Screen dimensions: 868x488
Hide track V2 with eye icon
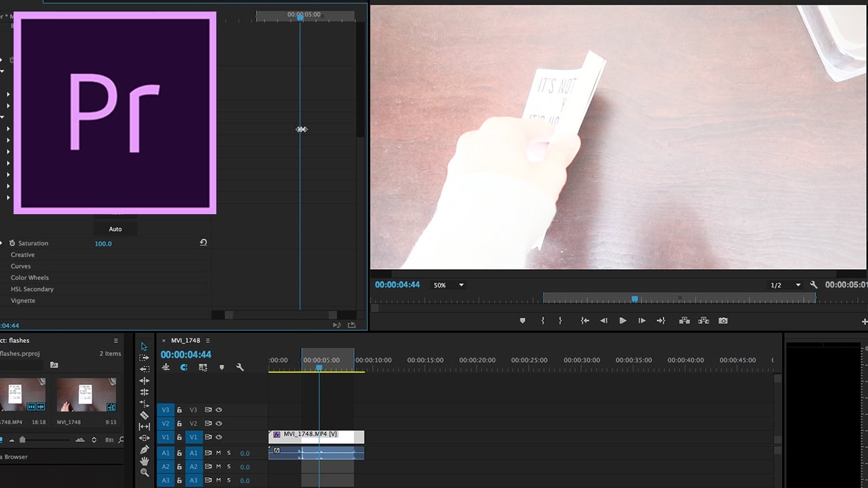point(219,423)
